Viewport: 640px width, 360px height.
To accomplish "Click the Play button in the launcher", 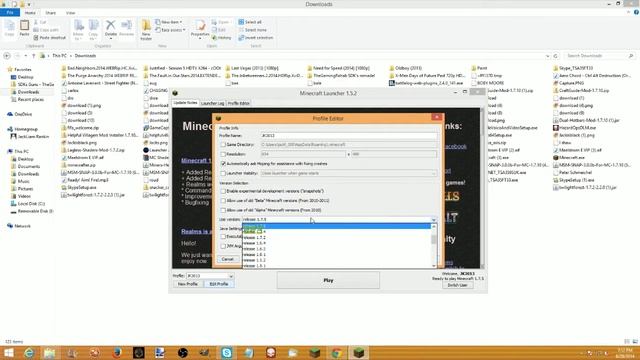I will pyautogui.click(x=328, y=280).
